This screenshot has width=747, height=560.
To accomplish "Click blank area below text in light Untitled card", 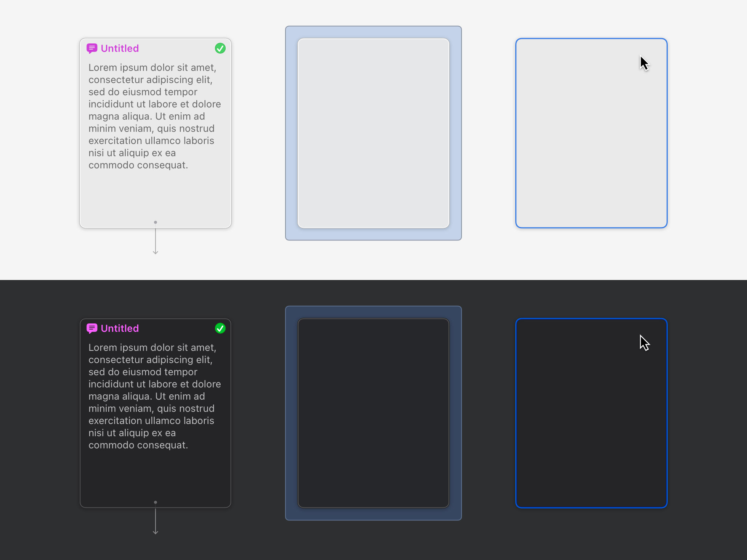I will (x=155, y=194).
